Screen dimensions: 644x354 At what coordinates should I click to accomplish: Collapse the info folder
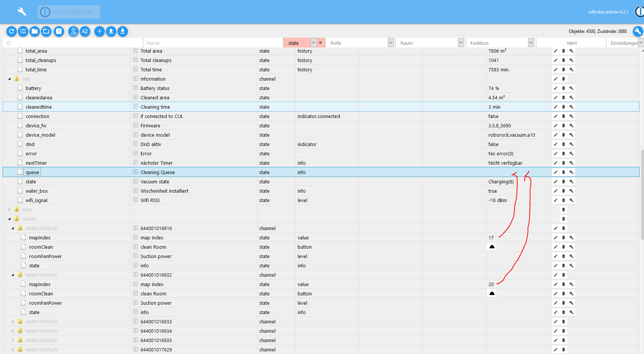point(9,79)
